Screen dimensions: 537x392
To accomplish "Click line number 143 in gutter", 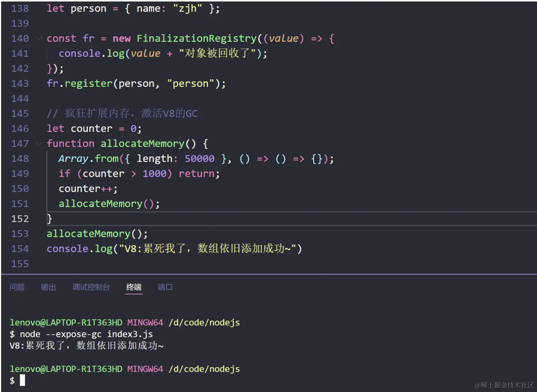I will 20,84.
